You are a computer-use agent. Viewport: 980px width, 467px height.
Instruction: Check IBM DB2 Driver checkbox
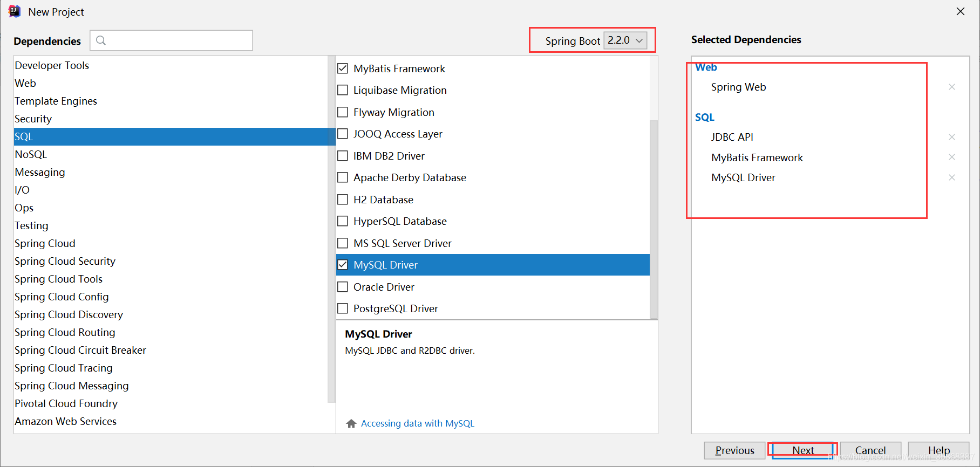343,156
